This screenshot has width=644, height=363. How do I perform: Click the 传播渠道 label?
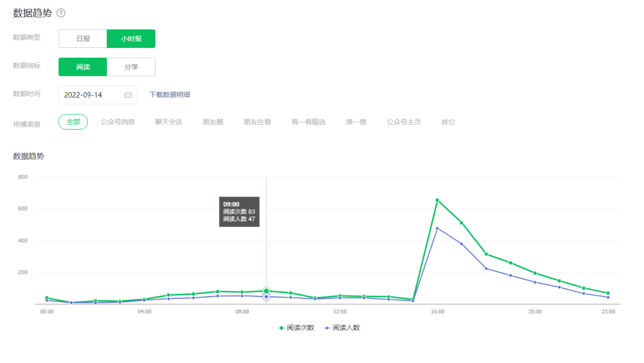pos(26,124)
